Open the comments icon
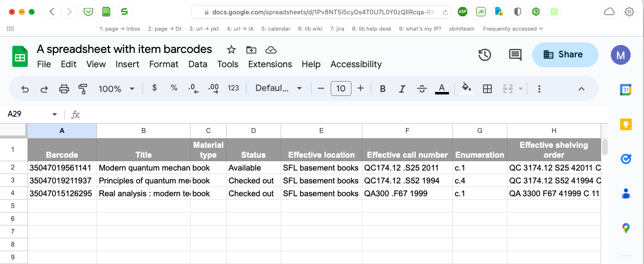 [x=515, y=55]
